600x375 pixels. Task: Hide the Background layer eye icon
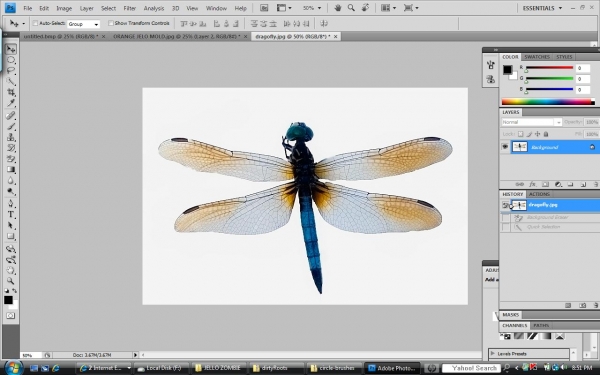(x=505, y=147)
